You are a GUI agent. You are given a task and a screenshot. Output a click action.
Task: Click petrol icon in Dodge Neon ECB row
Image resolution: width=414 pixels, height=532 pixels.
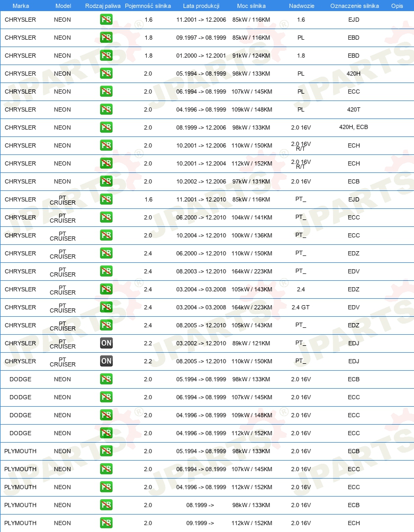(106, 379)
